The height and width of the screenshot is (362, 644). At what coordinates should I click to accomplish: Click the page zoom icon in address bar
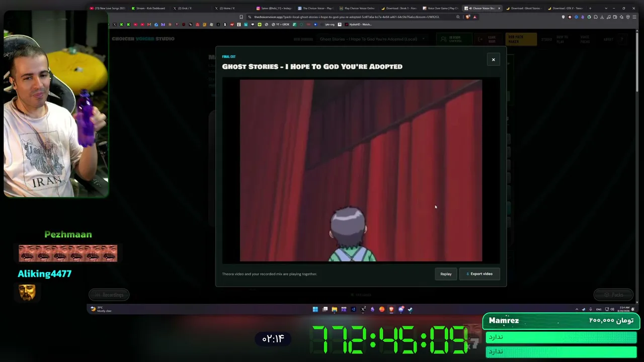(x=458, y=17)
